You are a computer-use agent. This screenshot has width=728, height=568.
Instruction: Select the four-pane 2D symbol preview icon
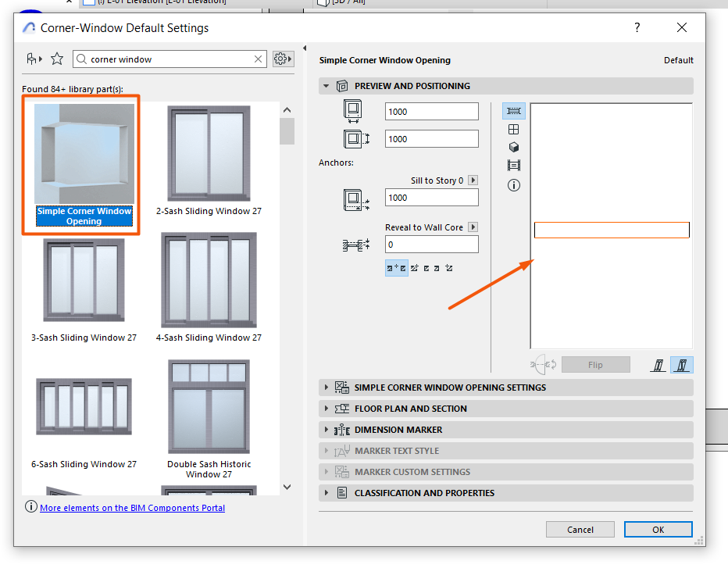pyautogui.click(x=514, y=129)
